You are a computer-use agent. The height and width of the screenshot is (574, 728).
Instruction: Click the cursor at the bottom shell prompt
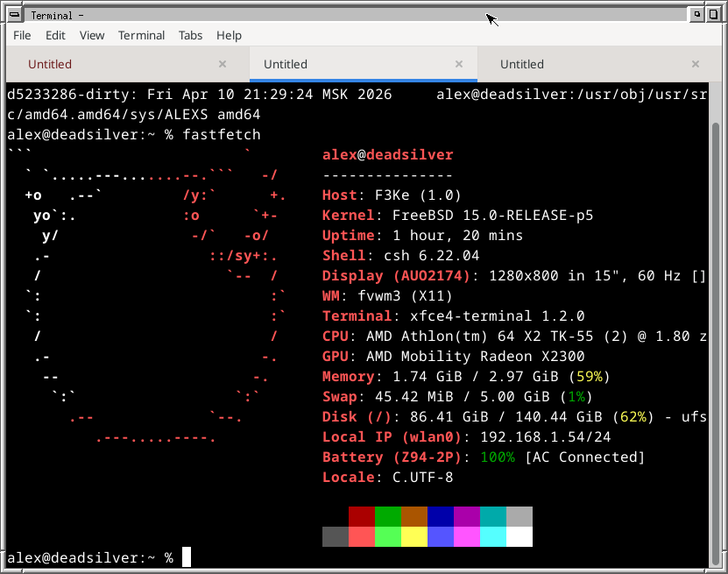click(x=187, y=557)
